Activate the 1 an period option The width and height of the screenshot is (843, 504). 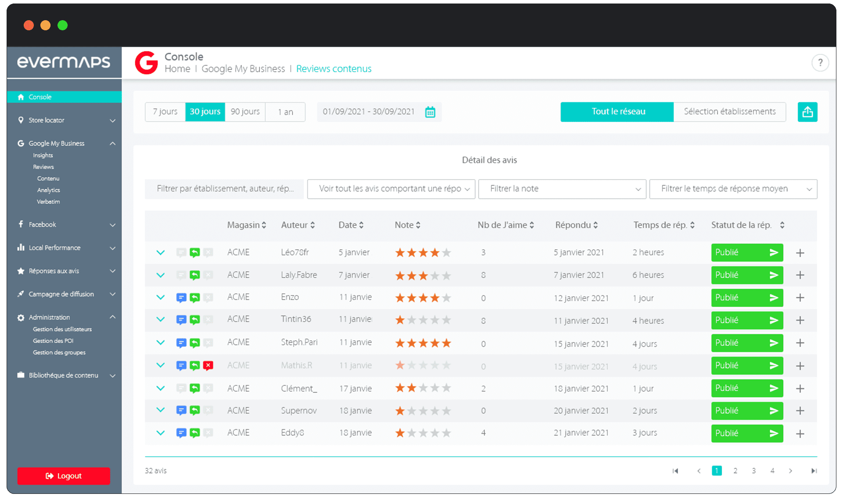tap(285, 112)
